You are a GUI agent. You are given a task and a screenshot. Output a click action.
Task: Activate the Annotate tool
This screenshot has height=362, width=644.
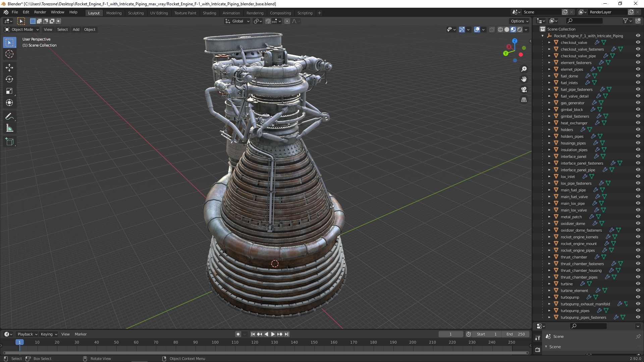[x=9, y=116]
